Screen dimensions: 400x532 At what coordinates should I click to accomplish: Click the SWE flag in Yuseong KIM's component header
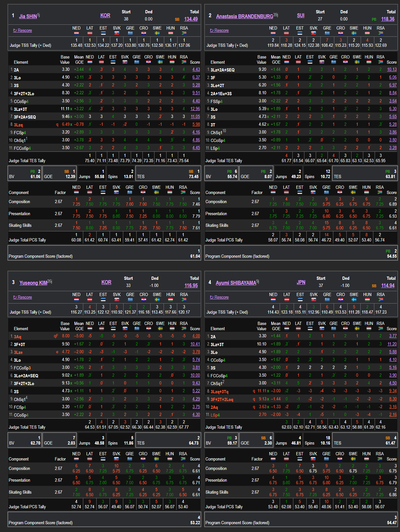(156, 459)
